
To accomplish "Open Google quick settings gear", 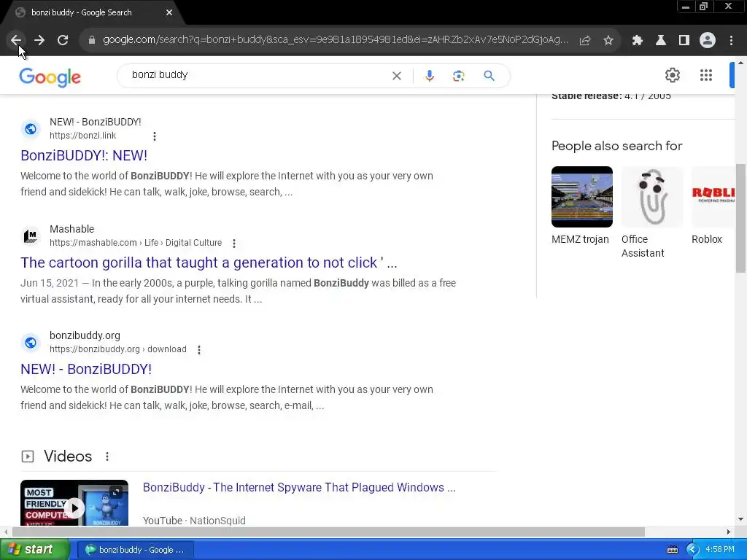I will click(672, 75).
